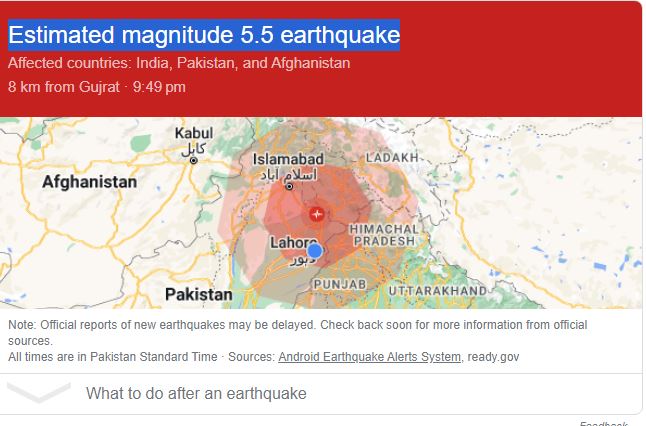
Task: Click the red earthquake epicenter marker
Action: (x=316, y=214)
